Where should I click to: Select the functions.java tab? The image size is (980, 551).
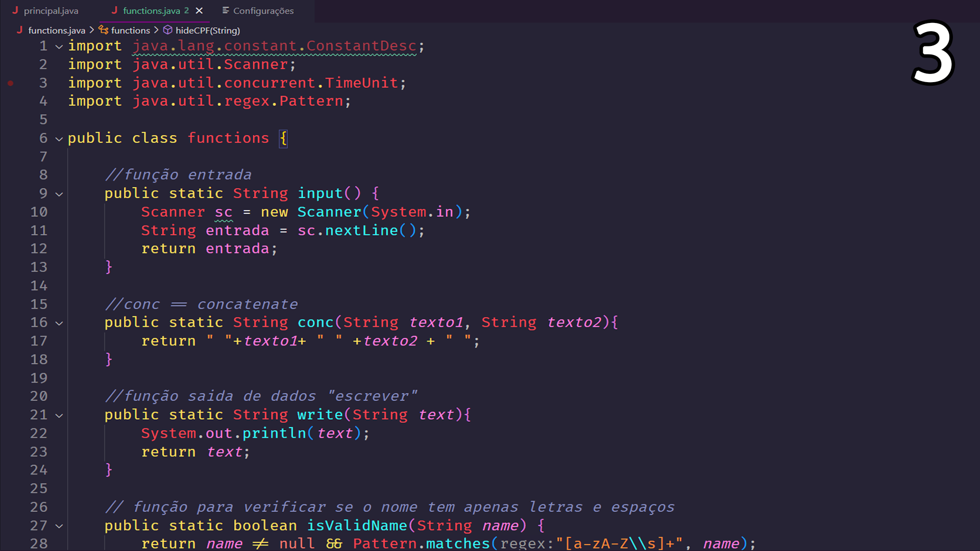tap(151, 11)
